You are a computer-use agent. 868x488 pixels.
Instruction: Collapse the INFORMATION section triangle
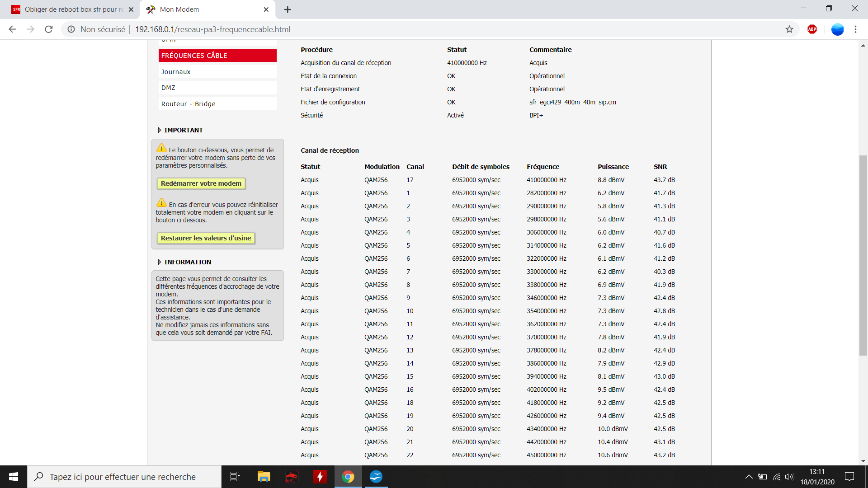(160, 262)
